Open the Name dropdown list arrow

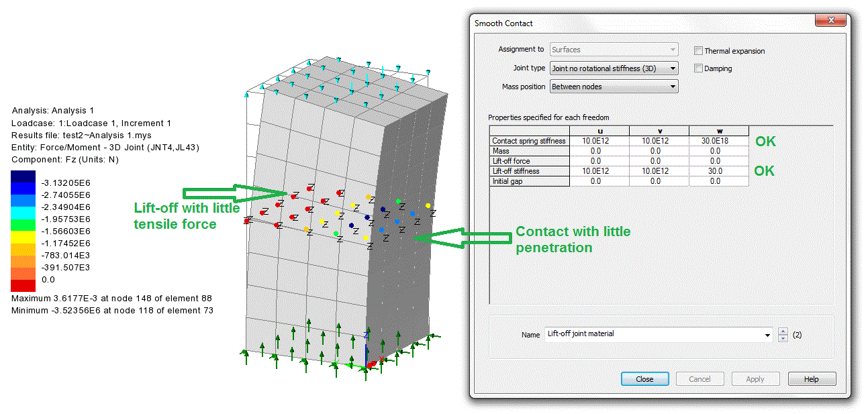(x=767, y=335)
